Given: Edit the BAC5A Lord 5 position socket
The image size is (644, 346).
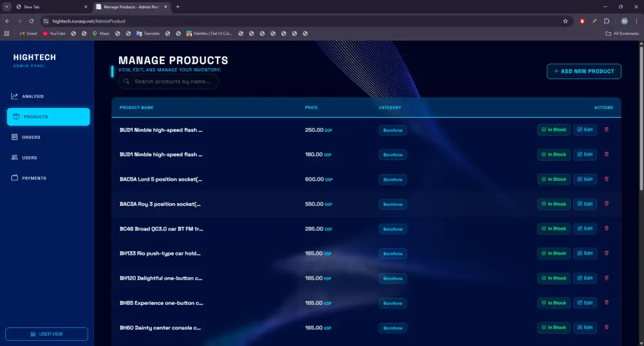Looking at the screenshot, I should coord(585,179).
